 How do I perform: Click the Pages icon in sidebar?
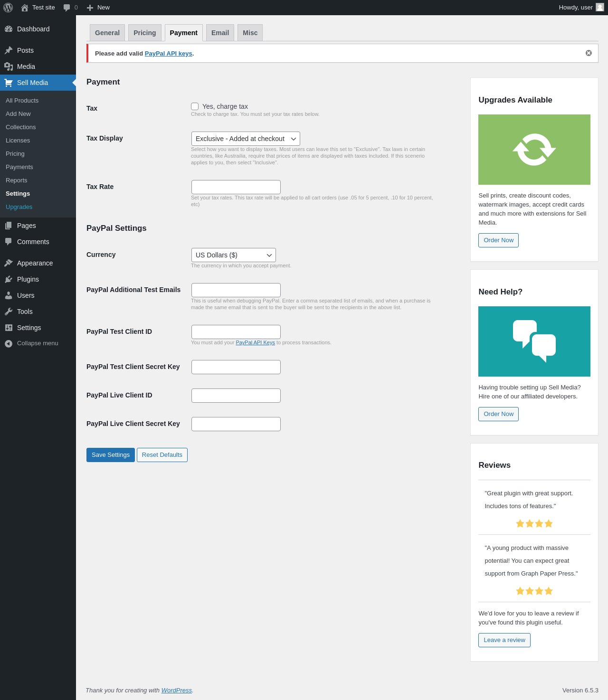pyautogui.click(x=9, y=226)
